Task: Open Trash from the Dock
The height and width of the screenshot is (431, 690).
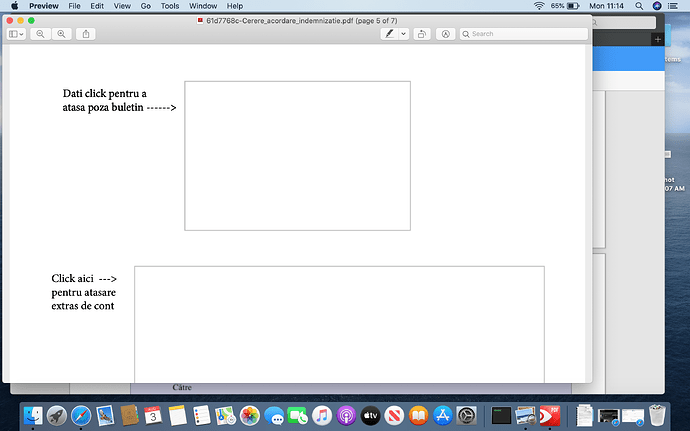Action: pyautogui.click(x=657, y=415)
